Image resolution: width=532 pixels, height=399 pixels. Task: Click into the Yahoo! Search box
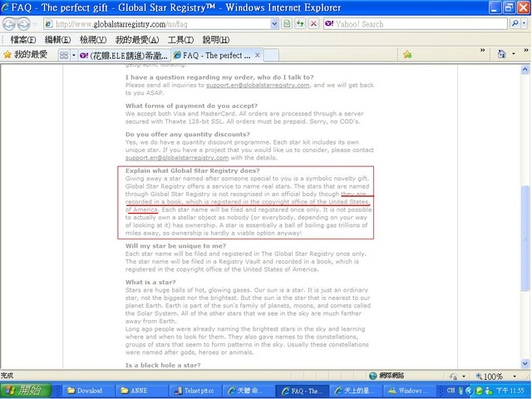click(x=416, y=24)
